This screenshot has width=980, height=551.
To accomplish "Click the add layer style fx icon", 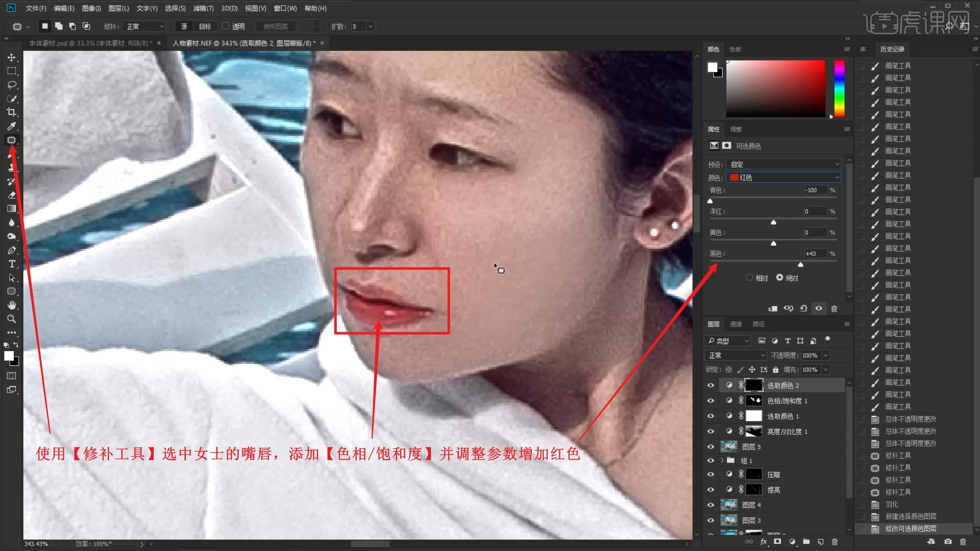I will 764,542.
